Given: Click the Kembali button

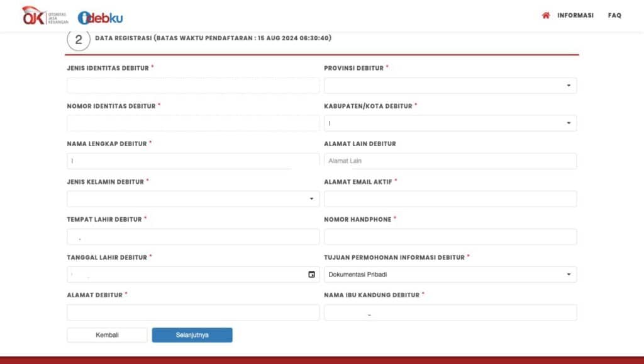Looking at the screenshot, I should pyautogui.click(x=107, y=335).
